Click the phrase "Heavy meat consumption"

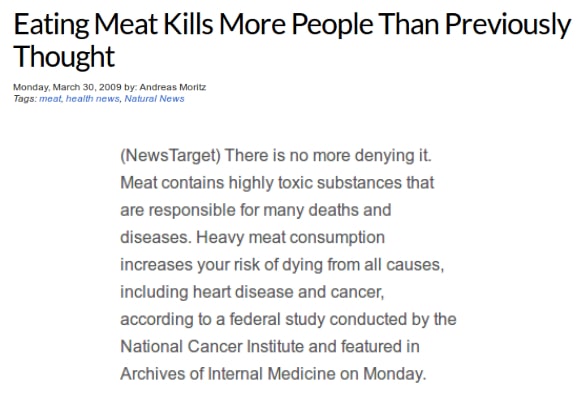(x=290, y=237)
